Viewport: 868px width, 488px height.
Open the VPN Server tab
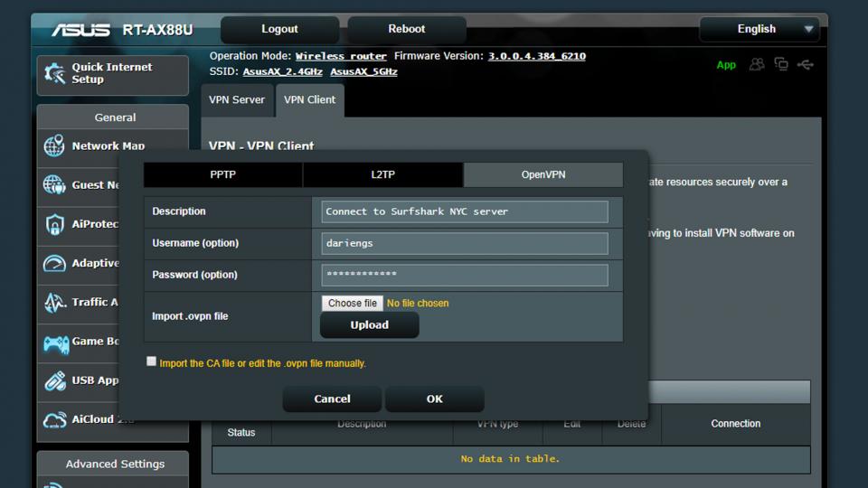point(237,100)
